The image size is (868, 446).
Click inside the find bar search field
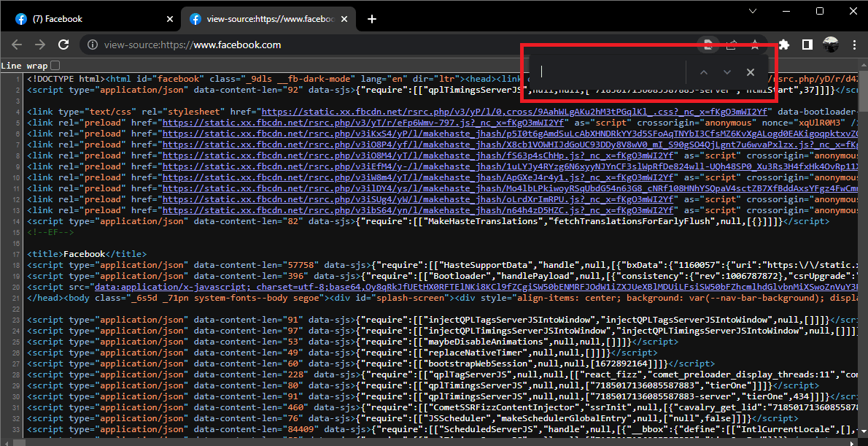point(609,72)
